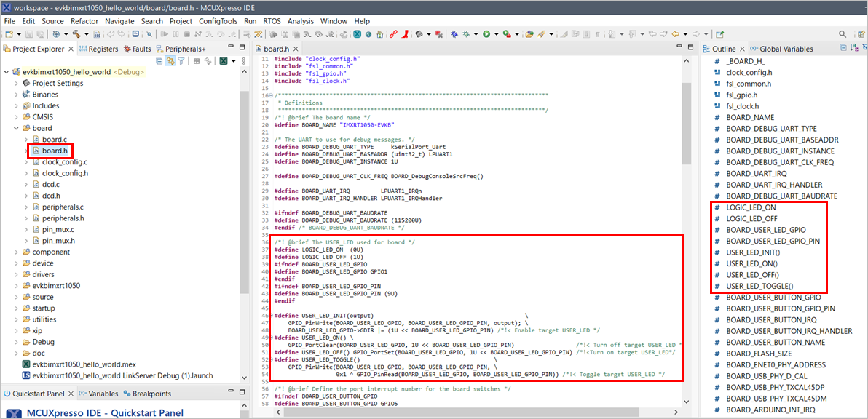Click the teal X MCUXpresso toolbar icon
The width and height of the screenshot is (868, 419).
point(357,33)
